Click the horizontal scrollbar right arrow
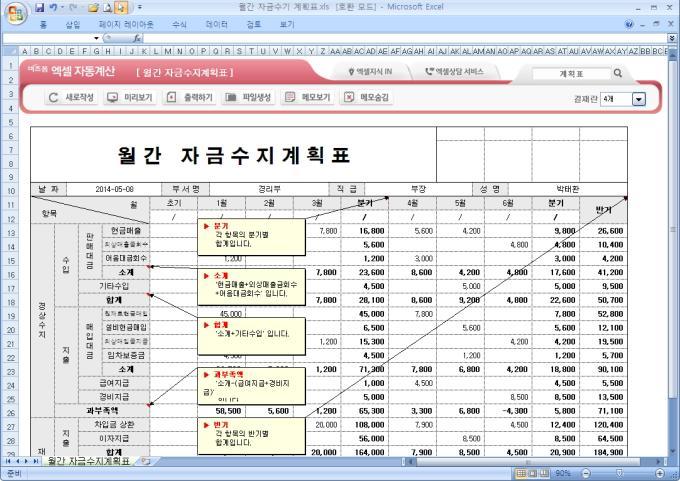Screen dimensions: 680x481 (659, 462)
